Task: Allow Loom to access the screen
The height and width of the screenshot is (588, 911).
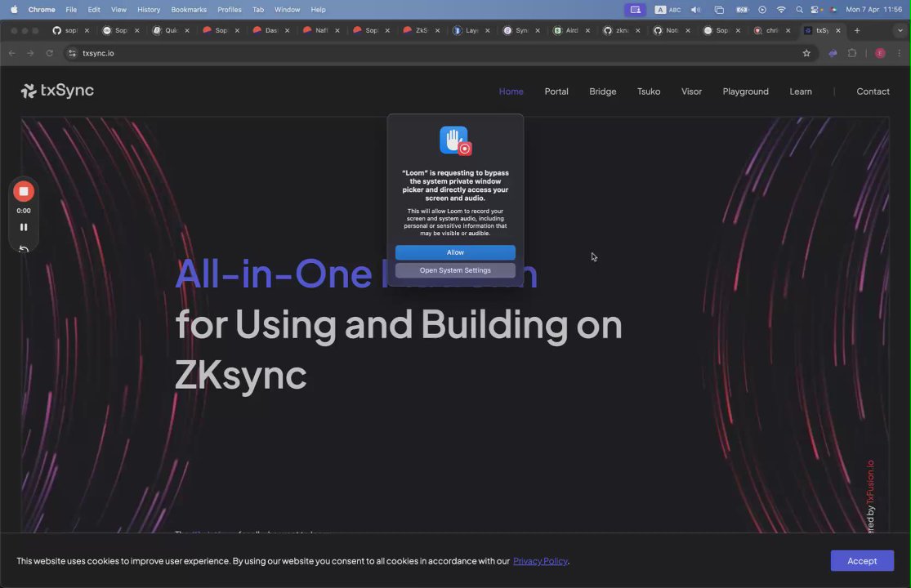Action: [x=455, y=252]
